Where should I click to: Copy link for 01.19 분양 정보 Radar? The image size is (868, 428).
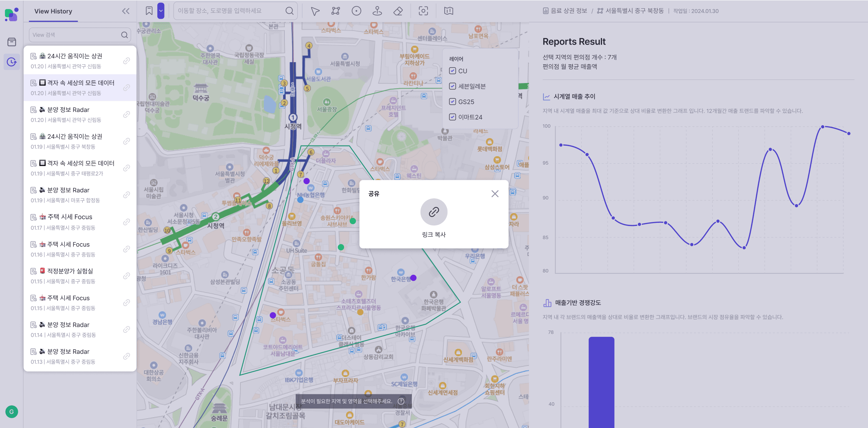pyautogui.click(x=126, y=195)
